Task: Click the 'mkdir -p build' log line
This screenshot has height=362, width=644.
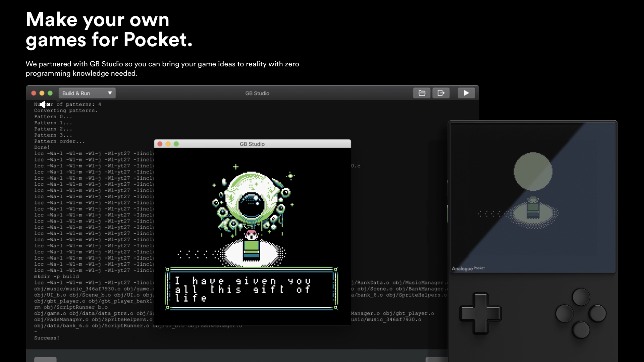Action: coord(56,277)
